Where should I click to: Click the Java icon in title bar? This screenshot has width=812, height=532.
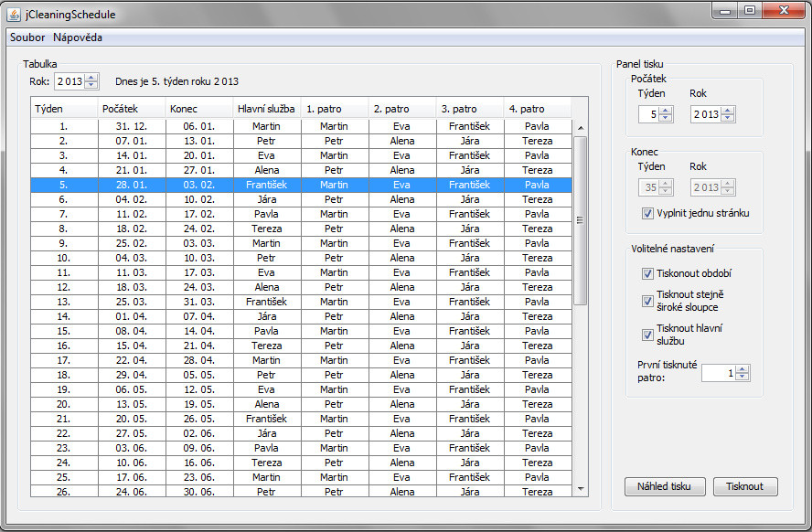(x=14, y=15)
